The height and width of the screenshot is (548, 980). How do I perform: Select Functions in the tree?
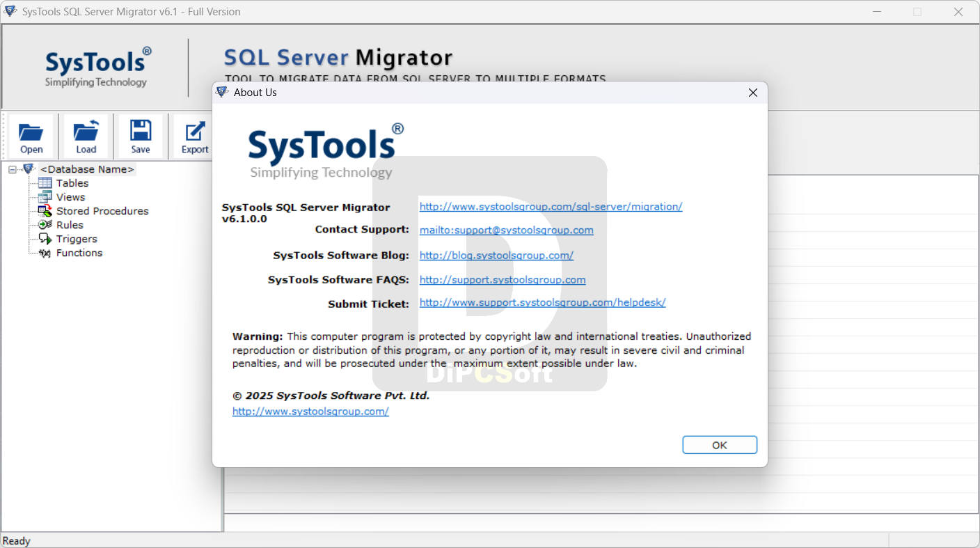[x=79, y=253]
